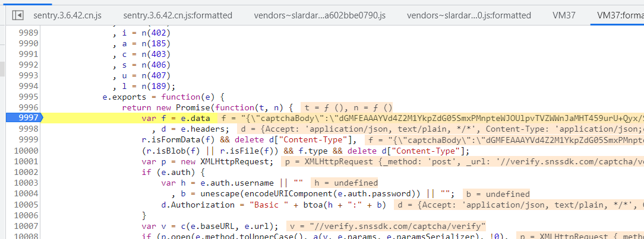Add breakpoint at line number 9993
Screen dimensions: 644x239
pos(29,75)
